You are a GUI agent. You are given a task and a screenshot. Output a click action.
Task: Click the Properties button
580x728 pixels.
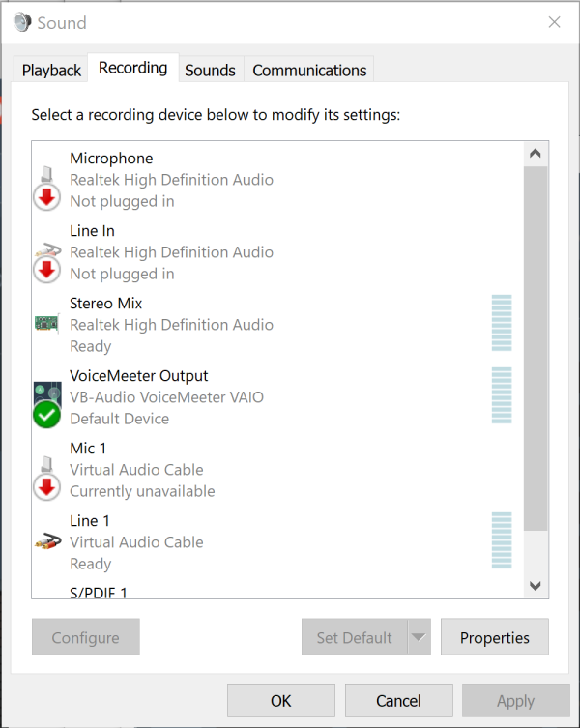[495, 637]
